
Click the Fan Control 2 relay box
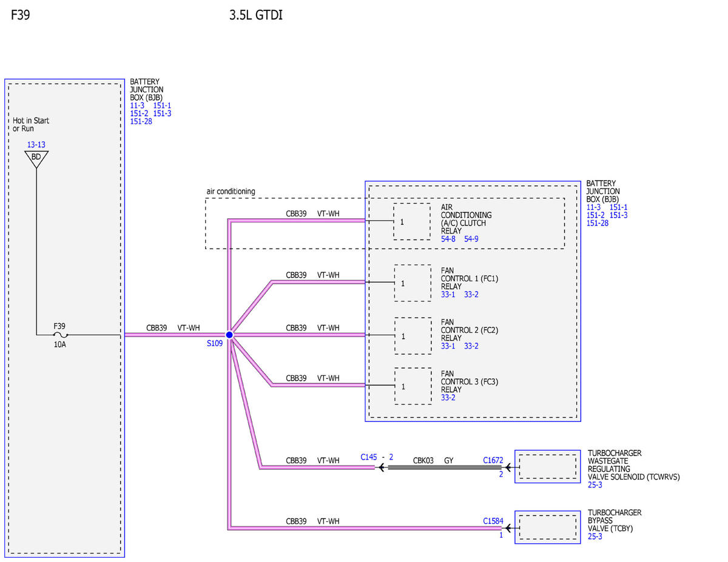(x=413, y=336)
